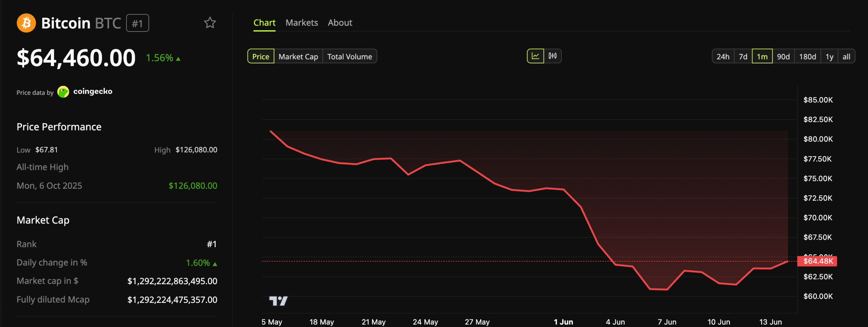Click the #1 rank badge beside BTC
868x327 pixels.
point(137,23)
